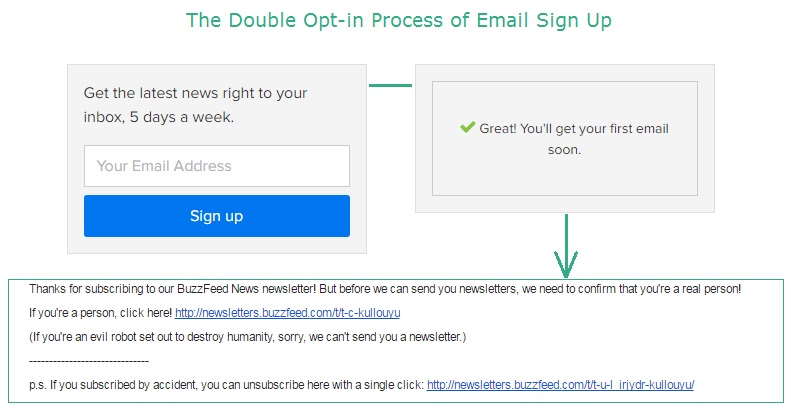Viewport: 791px width, 409px height.
Task: Click the green horizontal connector line
Action: (390, 85)
